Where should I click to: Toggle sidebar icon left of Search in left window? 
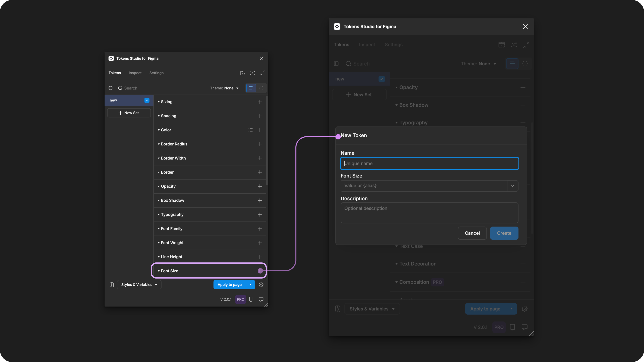[111, 88]
